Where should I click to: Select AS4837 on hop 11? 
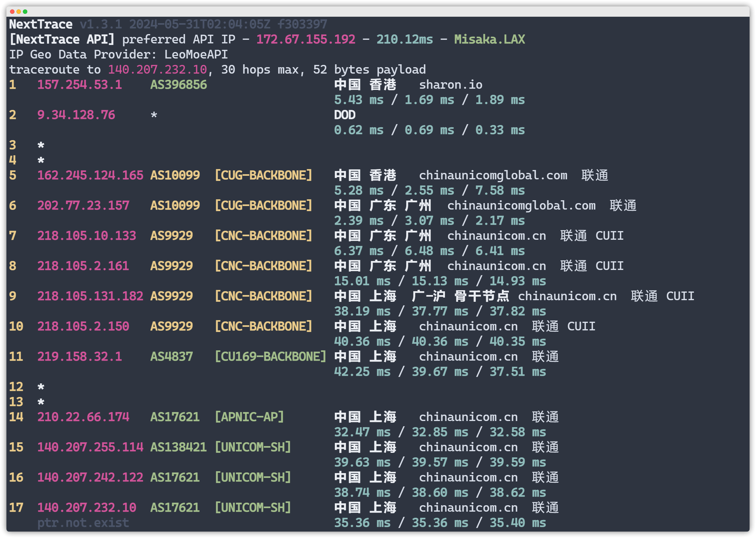(x=172, y=356)
